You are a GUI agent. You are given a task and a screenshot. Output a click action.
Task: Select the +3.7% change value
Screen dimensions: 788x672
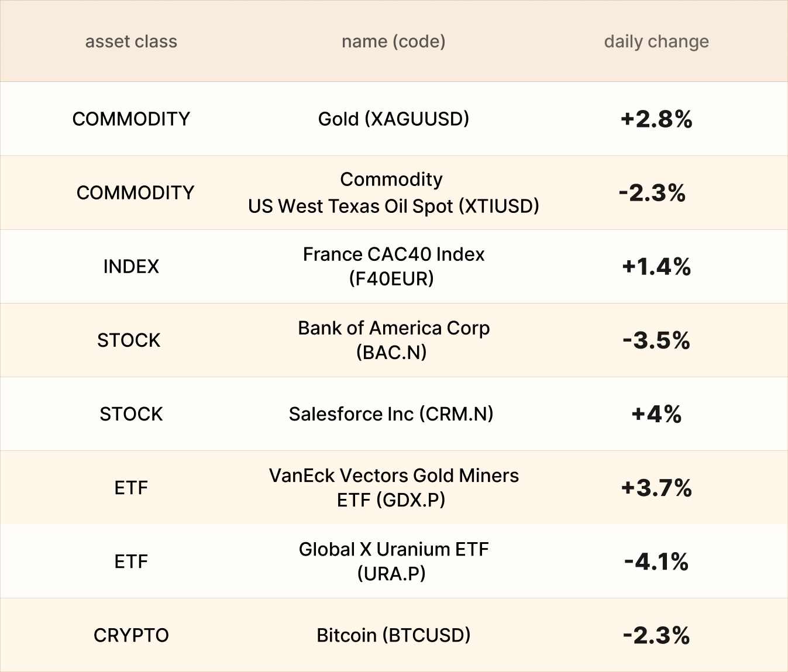(656, 488)
